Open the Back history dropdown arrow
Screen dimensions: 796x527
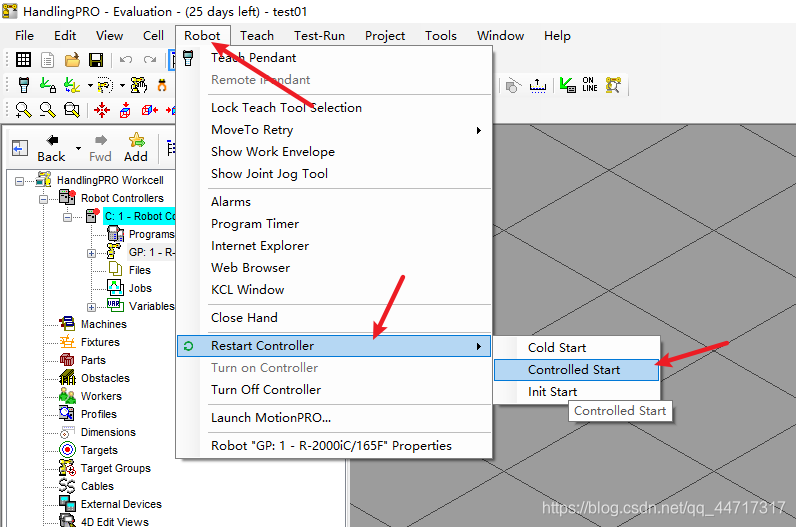tap(78, 149)
